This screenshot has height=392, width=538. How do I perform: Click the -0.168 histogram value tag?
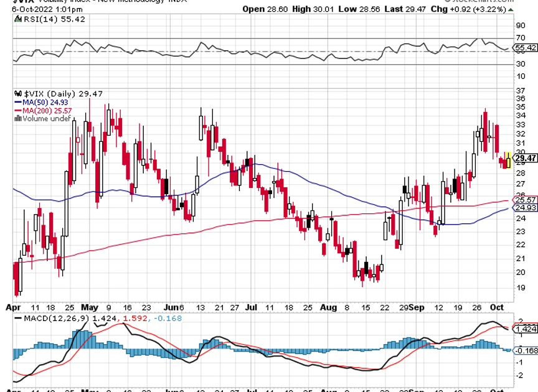click(x=526, y=351)
